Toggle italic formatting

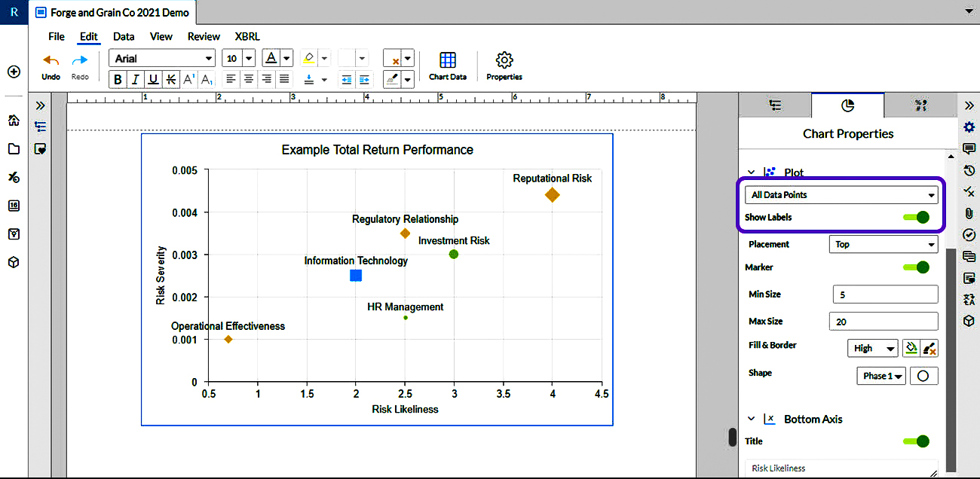click(136, 79)
